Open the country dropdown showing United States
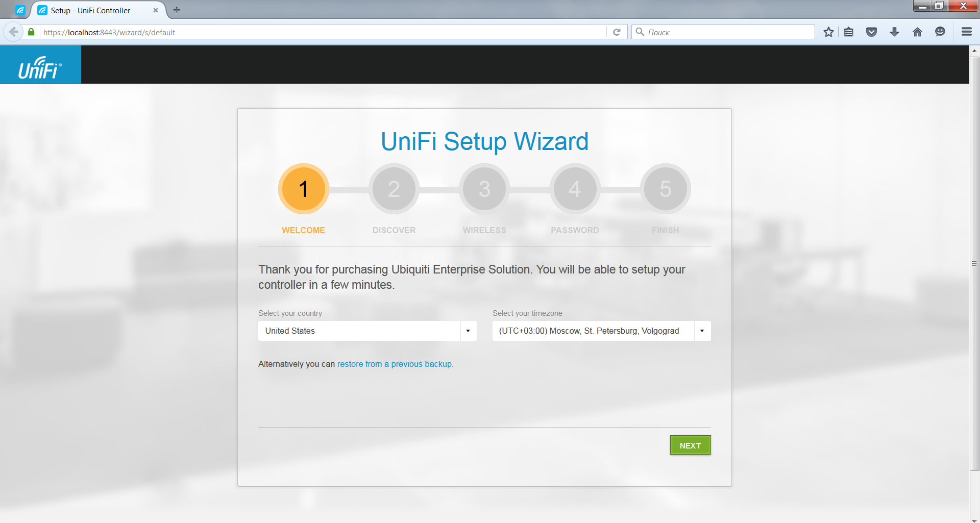 coord(367,331)
